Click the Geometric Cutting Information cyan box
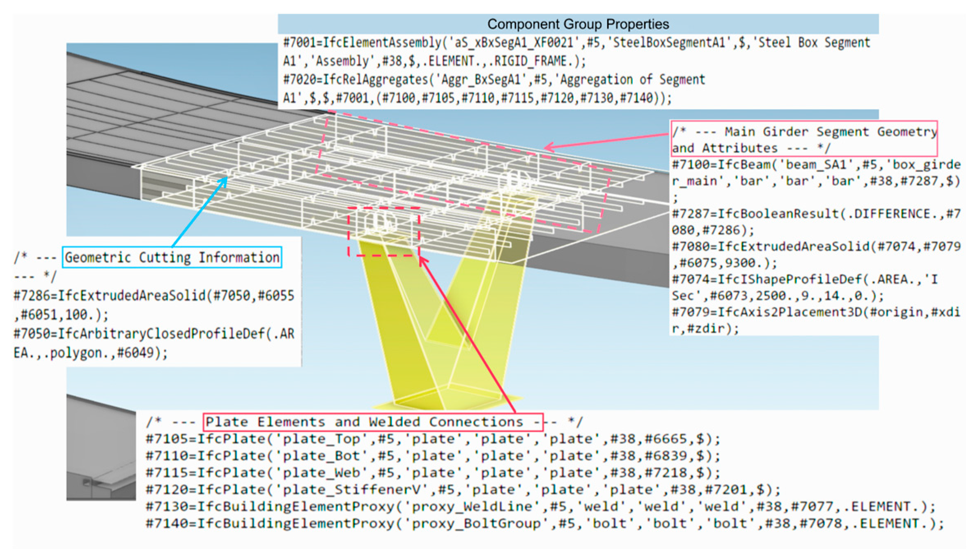The image size is (980, 549). pyautogui.click(x=172, y=258)
